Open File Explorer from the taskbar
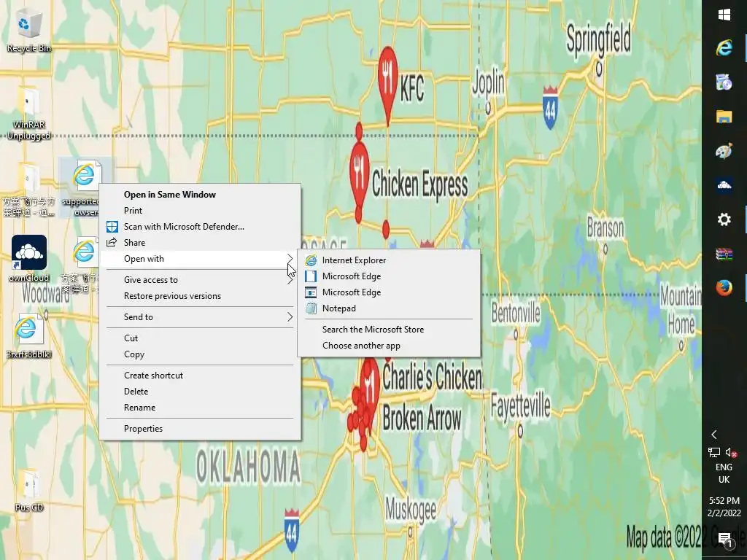Image resolution: width=747 pixels, height=560 pixels. point(724,116)
